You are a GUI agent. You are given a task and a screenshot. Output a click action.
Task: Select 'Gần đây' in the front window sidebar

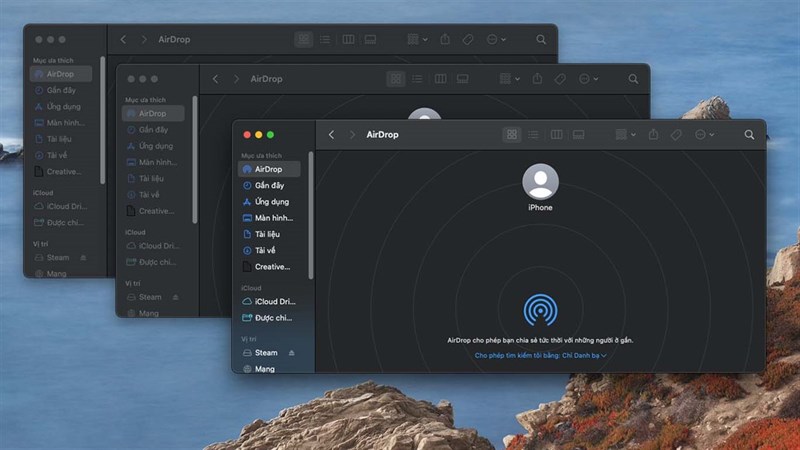[269, 186]
